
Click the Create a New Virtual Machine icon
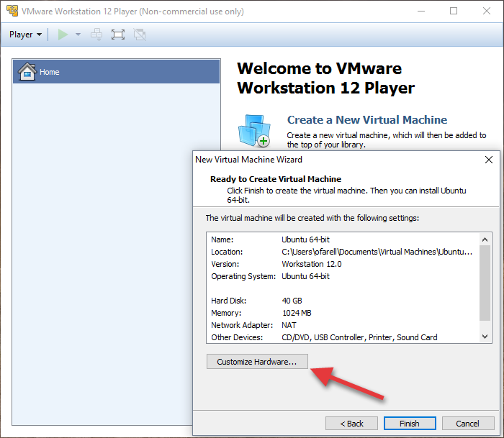click(253, 131)
